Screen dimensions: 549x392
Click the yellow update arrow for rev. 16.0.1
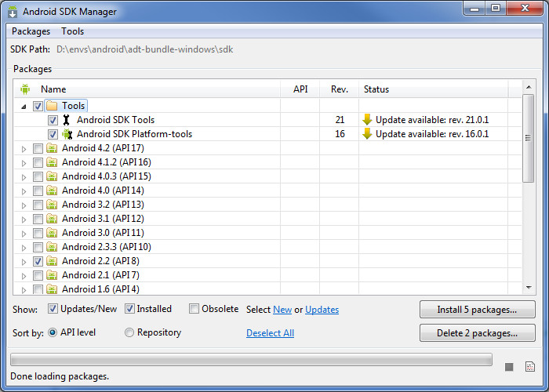click(367, 134)
